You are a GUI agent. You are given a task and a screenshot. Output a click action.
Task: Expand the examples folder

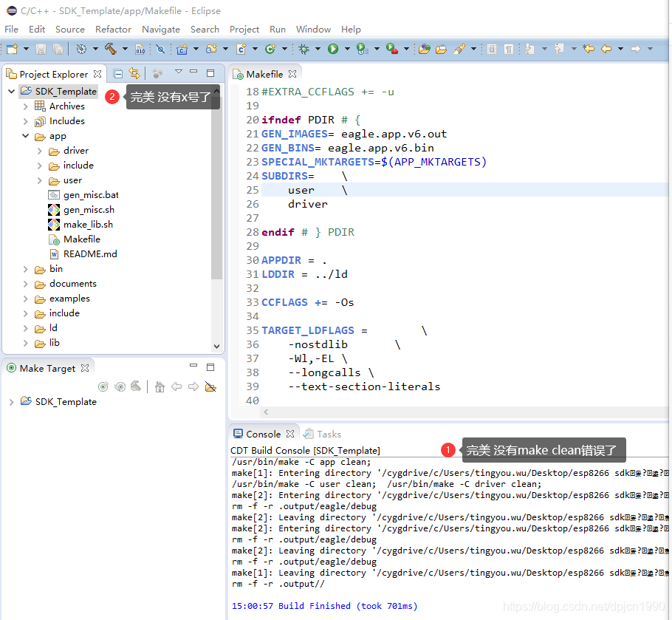(25, 299)
